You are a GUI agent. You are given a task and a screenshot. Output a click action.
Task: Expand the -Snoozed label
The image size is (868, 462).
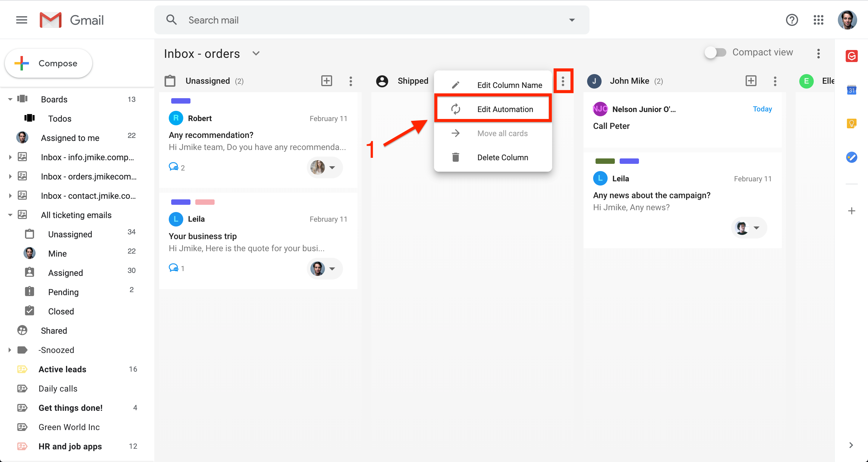click(x=10, y=350)
